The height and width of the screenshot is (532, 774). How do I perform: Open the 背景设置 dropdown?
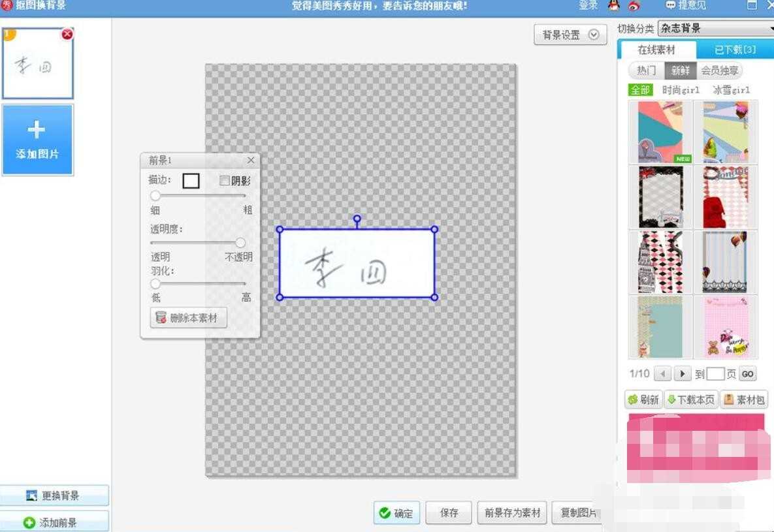[x=570, y=35]
